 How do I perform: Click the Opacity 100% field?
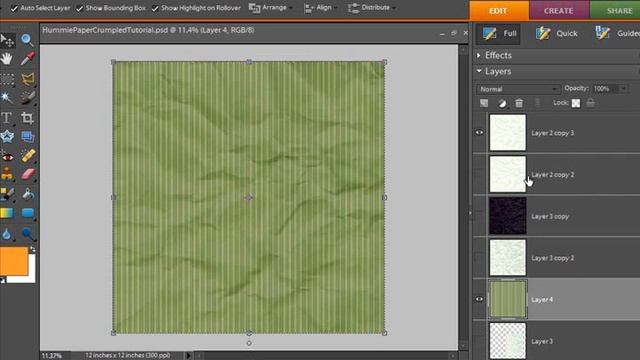click(x=605, y=89)
